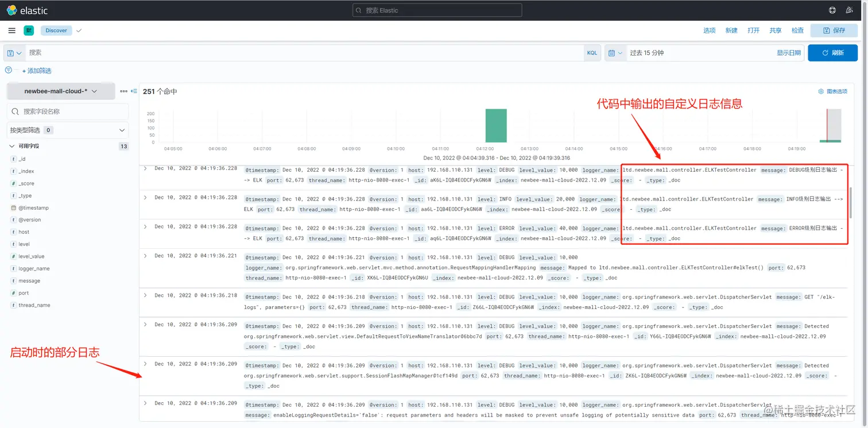Open the space selector avatar 默
The image size is (868, 428).
[x=29, y=30]
